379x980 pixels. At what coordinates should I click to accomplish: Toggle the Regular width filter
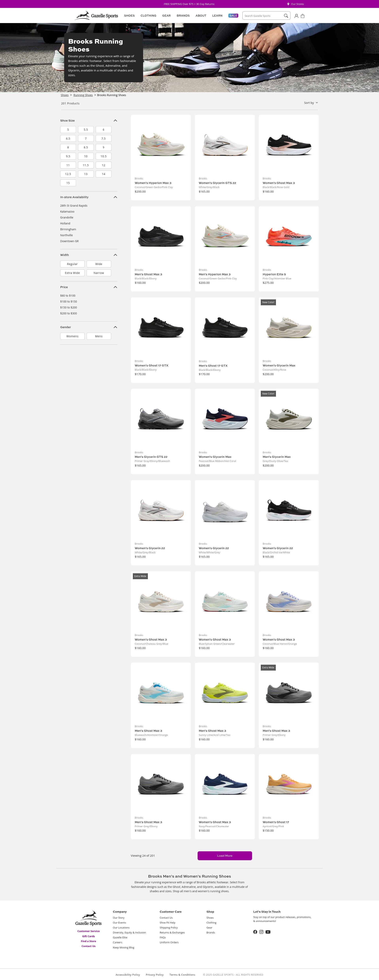coord(72,264)
